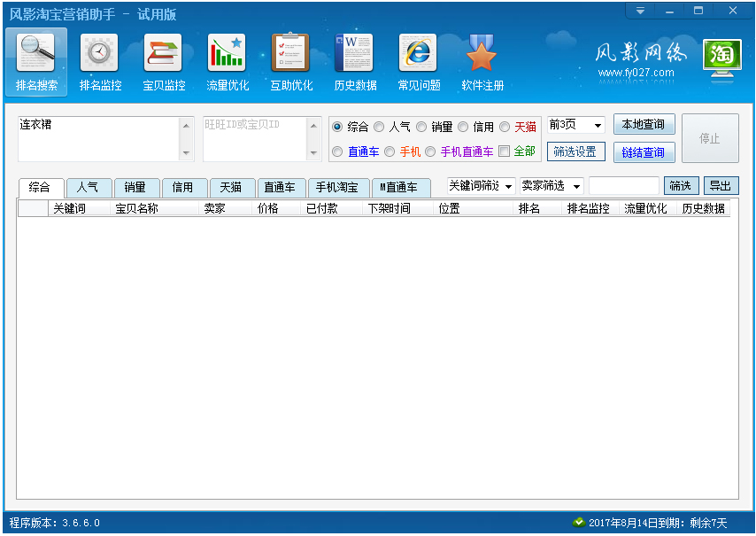The width and height of the screenshot is (756, 536).
Task: Select the 天猫 radio button
Action: (505, 127)
